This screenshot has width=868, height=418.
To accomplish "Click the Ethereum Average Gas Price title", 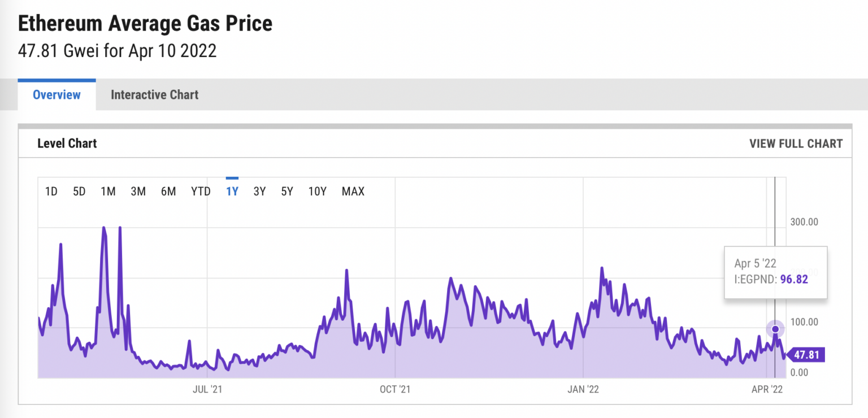I will pos(145,23).
